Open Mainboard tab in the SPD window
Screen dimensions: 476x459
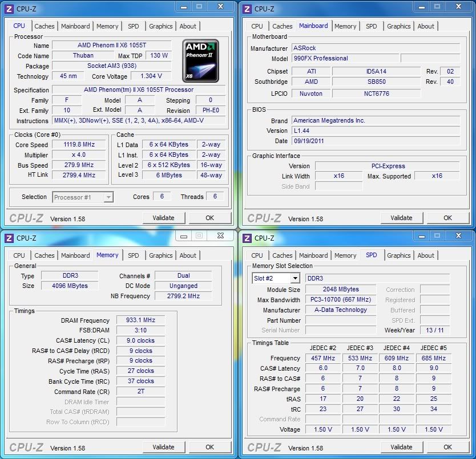(x=313, y=255)
